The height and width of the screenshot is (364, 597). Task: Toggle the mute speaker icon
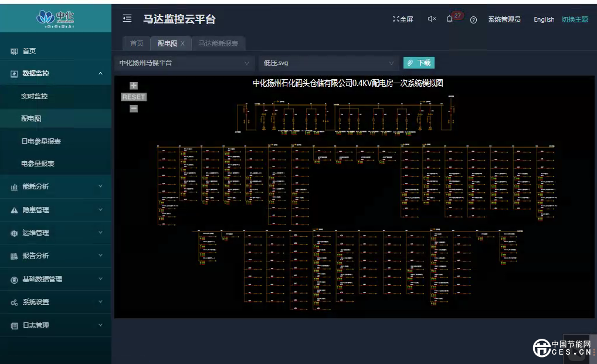tap(432, 19)
